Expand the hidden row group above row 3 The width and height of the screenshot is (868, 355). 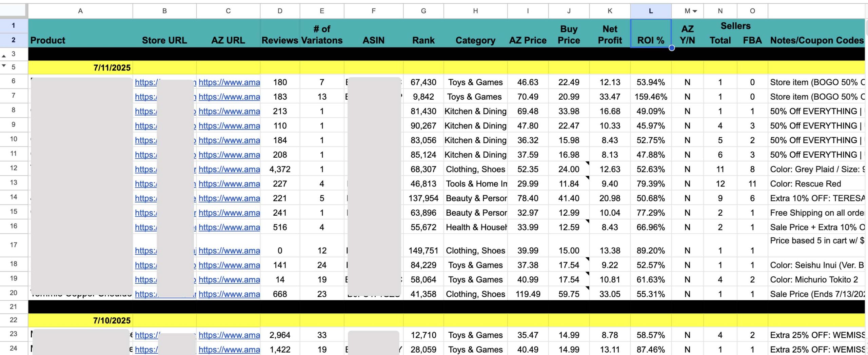4,56
